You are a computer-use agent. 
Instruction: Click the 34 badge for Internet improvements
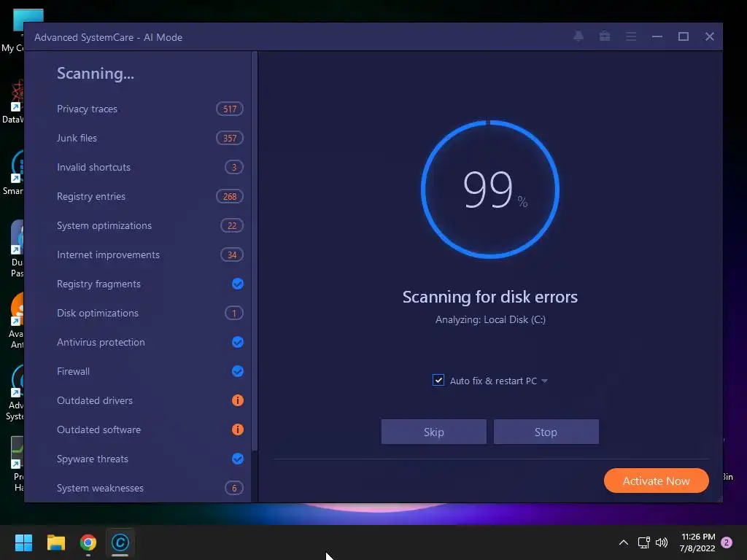pos(232,254)
